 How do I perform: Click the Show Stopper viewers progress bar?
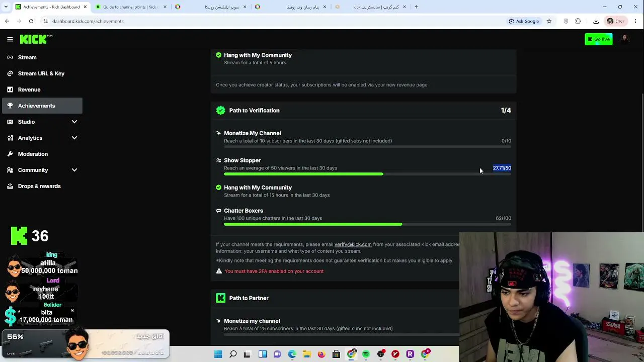coord(367,174)
